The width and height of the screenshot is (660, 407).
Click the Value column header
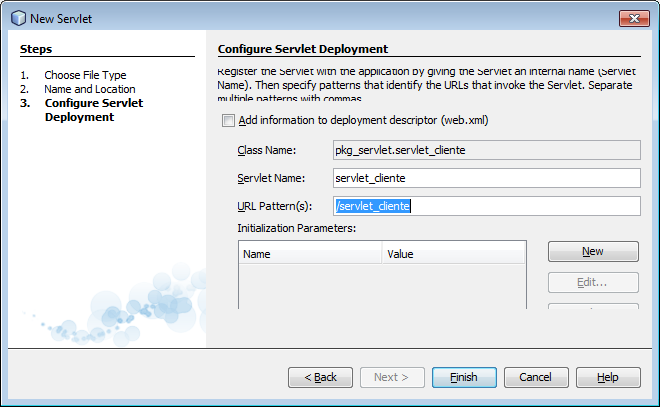tap(454, 255)
